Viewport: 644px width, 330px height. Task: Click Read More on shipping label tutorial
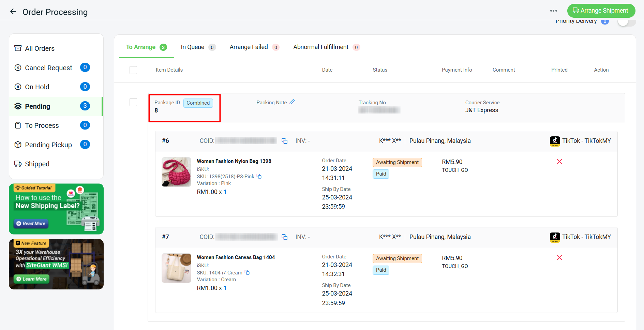pyautogui.click(x=31, y=224)
